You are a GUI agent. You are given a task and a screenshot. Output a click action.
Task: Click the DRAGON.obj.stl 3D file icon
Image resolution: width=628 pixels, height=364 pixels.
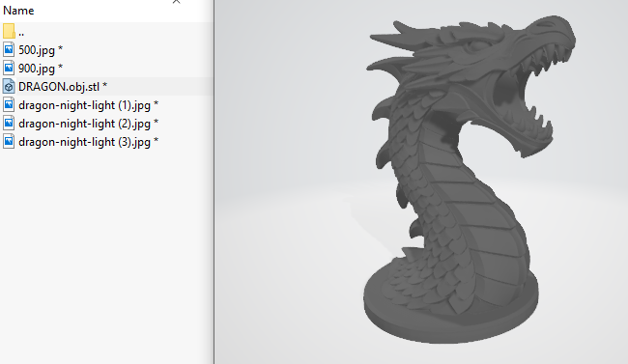(9, 87)
